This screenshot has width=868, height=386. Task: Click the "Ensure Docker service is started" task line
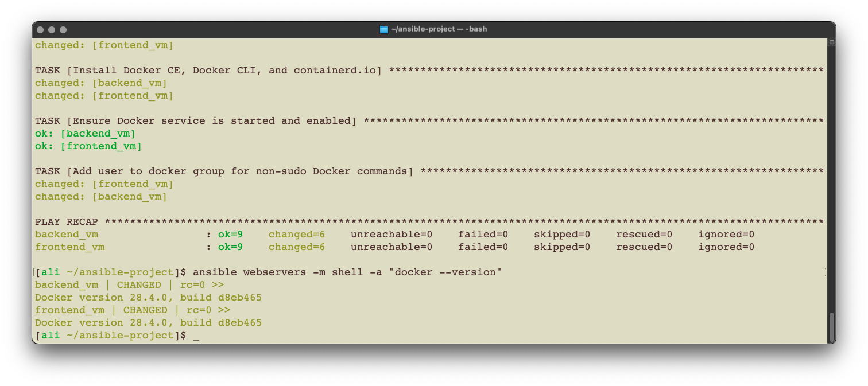pyautogui.click(x=195, y=121)
